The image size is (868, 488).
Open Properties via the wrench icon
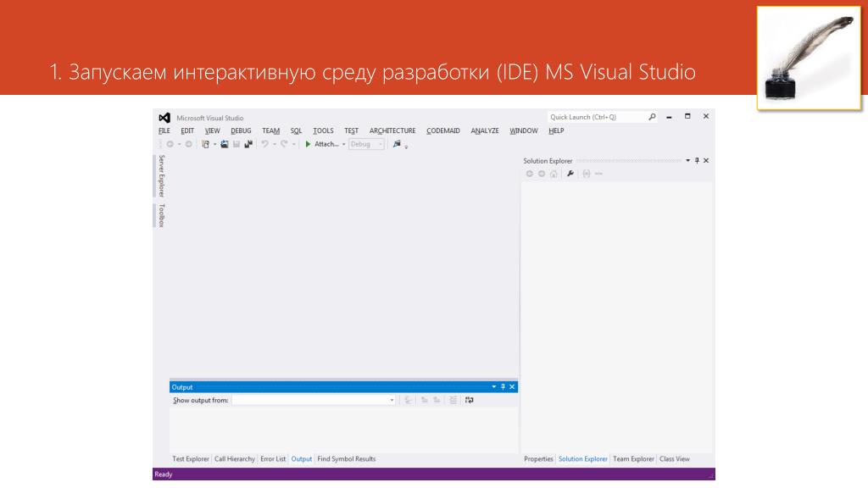click(x=570, y=174)
